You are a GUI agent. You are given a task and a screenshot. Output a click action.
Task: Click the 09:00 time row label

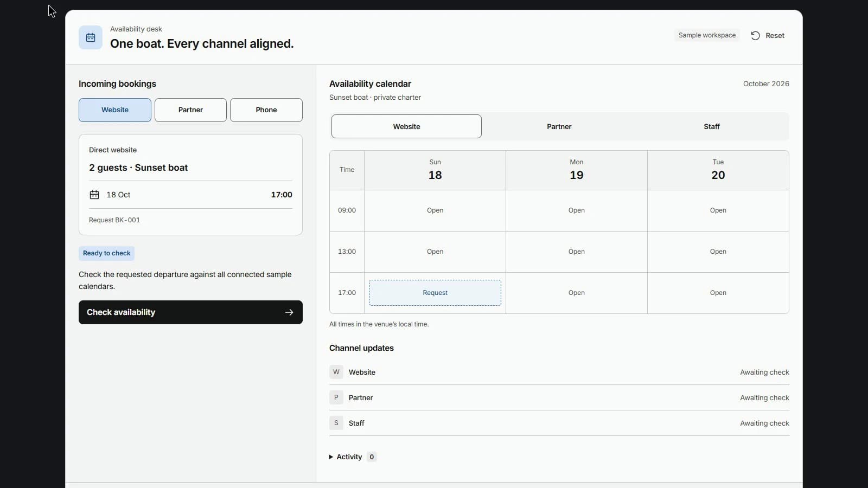pyautogui.click(x=347, y=210)
